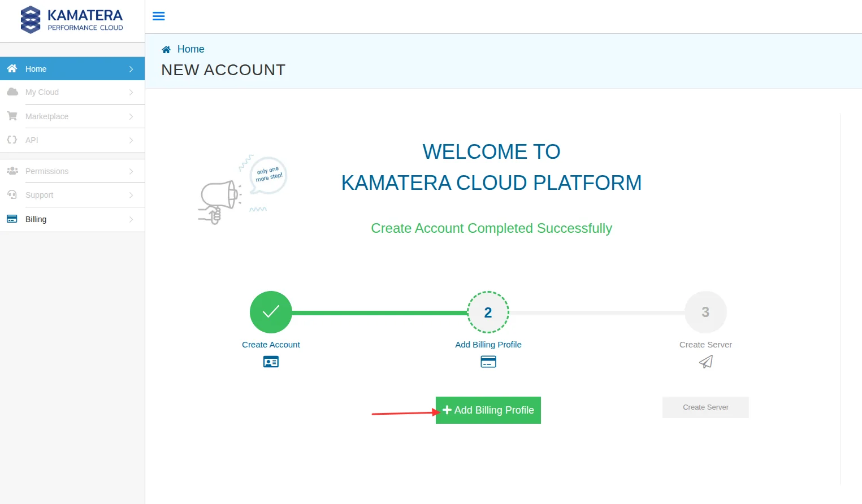
Task: Expand the My Cloud chevron
Action: pyautogui.click(x=131, y=92)
